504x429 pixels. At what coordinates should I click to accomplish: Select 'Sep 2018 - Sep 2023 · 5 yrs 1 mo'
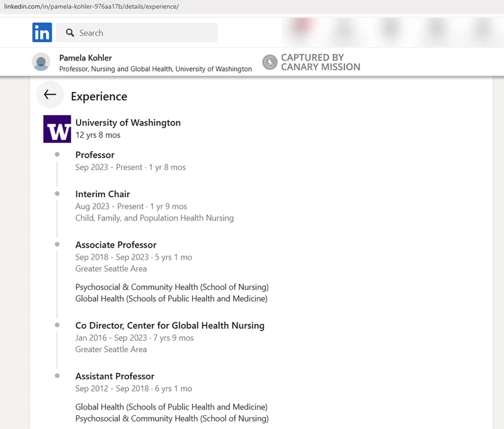coord(134,257)
